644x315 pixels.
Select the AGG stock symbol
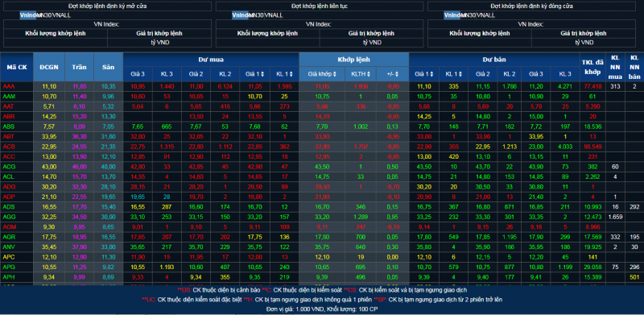point(9,217)
